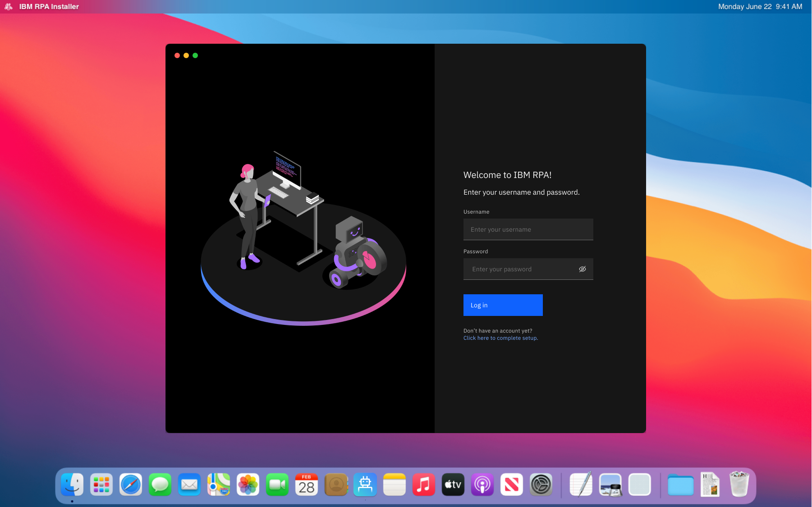Viewport: 812px width, 507px height.
Task: Click the blank white app icon in dock
Action: pos(640,485)
